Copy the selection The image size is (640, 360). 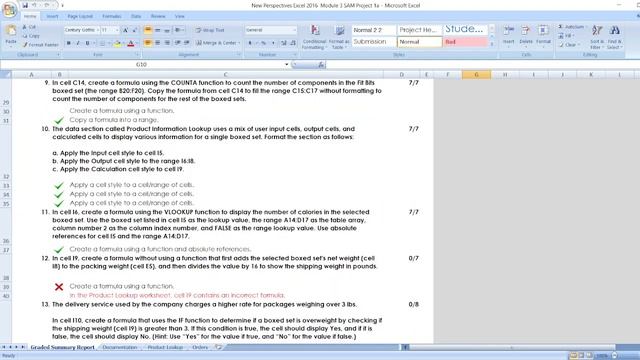(31, 36)
